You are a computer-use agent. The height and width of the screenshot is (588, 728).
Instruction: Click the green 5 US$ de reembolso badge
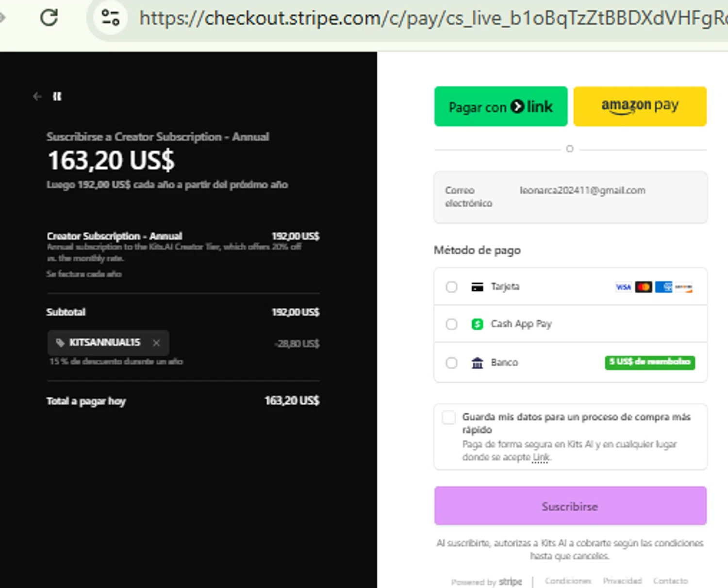pyautogui.click(x=650, y=362)
